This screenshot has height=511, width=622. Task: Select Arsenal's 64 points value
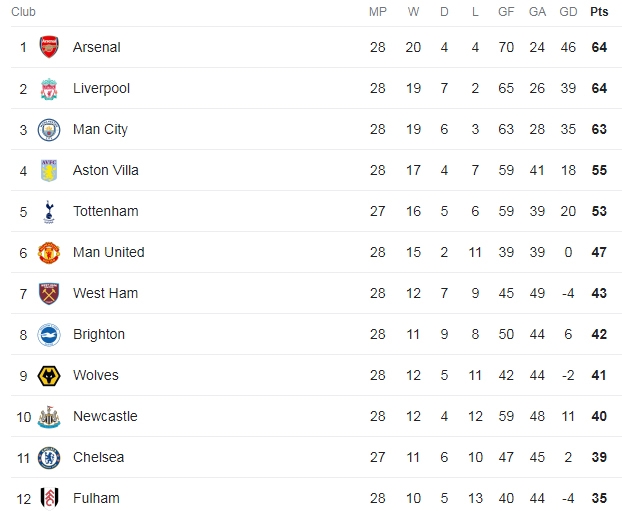click(x=599, y=47)
